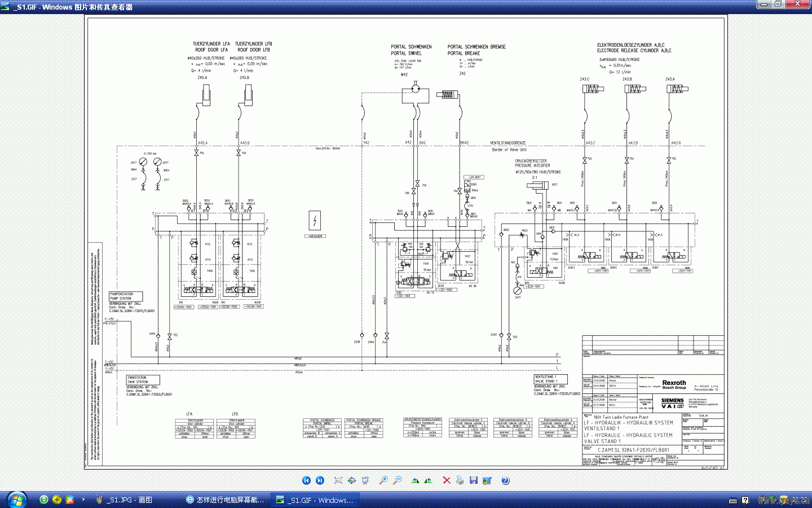Restore down the picture viewer window
The image size is (812, 508).
778,5
